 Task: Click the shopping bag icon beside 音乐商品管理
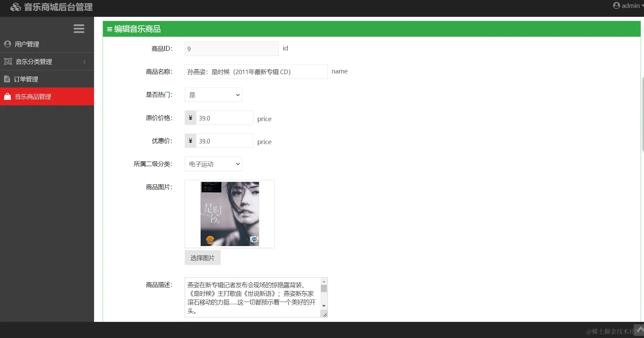pos(7,96)
